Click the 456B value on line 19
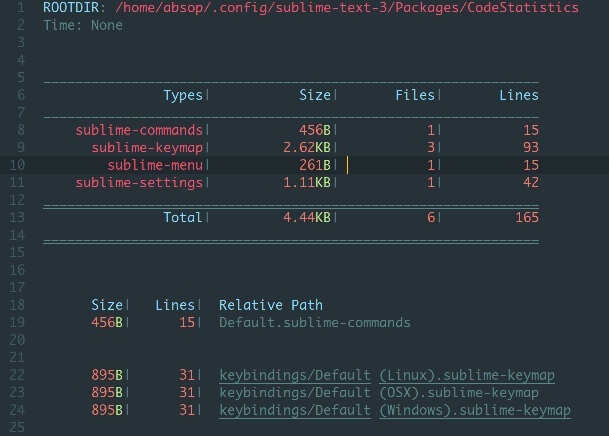This screenshot has height=436, width=609. point(107,323)
